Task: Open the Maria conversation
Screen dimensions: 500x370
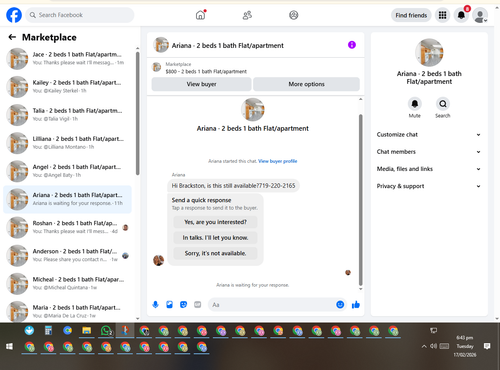Action: click(x=67, y=311)
